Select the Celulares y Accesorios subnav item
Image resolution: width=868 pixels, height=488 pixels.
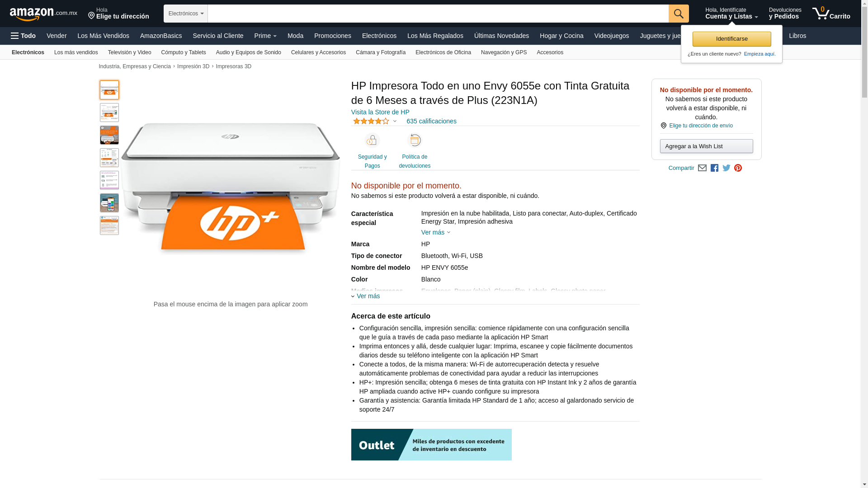click(x=318, y=52)
